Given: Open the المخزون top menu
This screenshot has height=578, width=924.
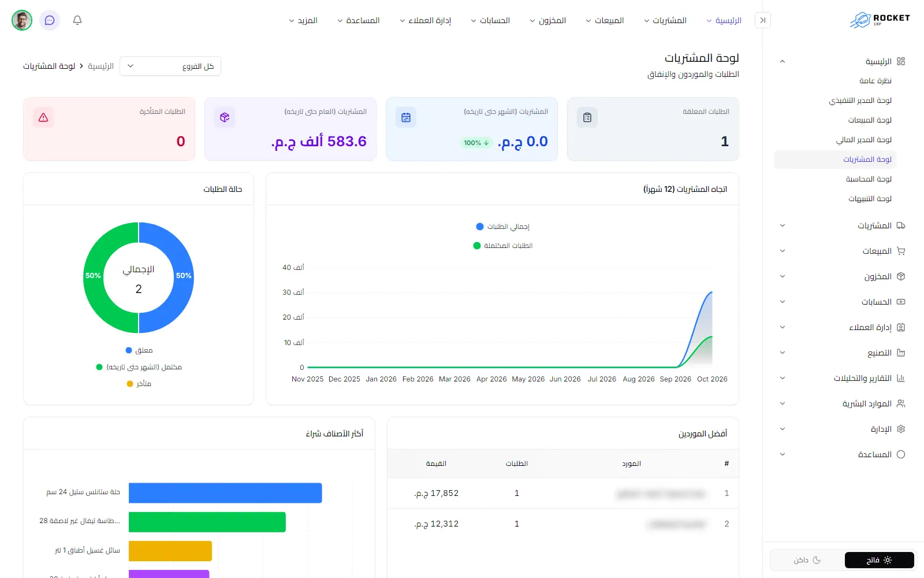Looking at the screenshot, I should pos(547,20).
